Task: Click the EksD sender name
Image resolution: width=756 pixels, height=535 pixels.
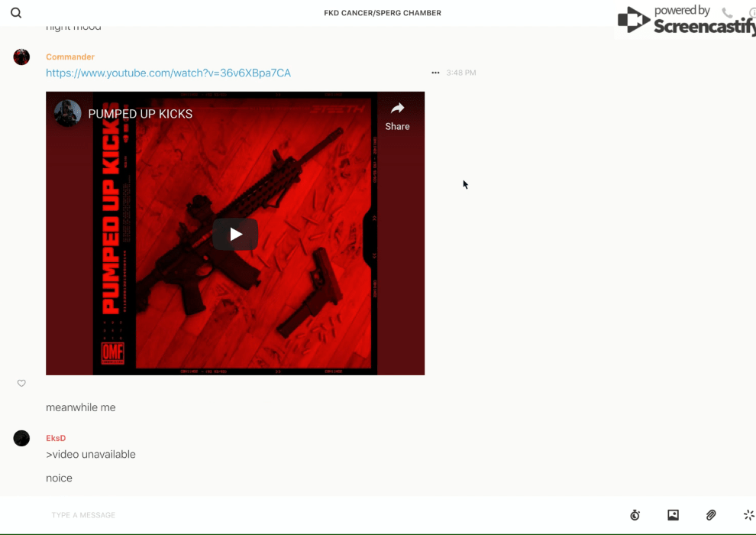Action: [56, 438]
